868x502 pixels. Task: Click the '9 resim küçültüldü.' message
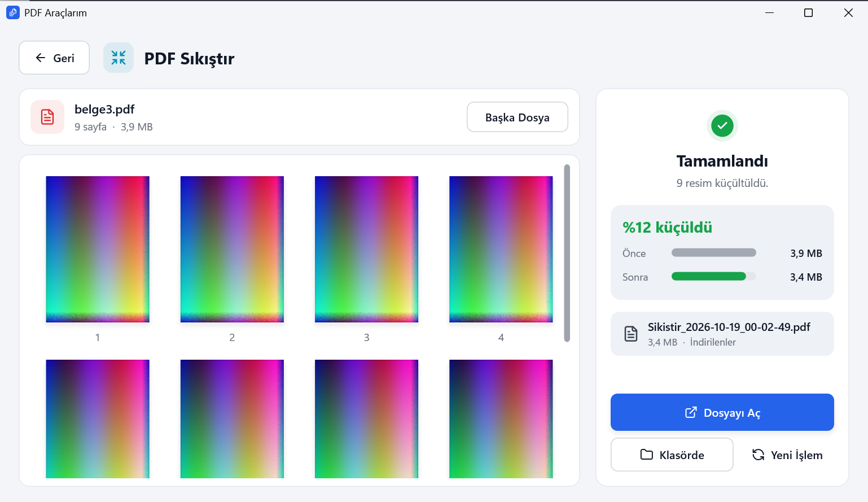coord(722,183)
